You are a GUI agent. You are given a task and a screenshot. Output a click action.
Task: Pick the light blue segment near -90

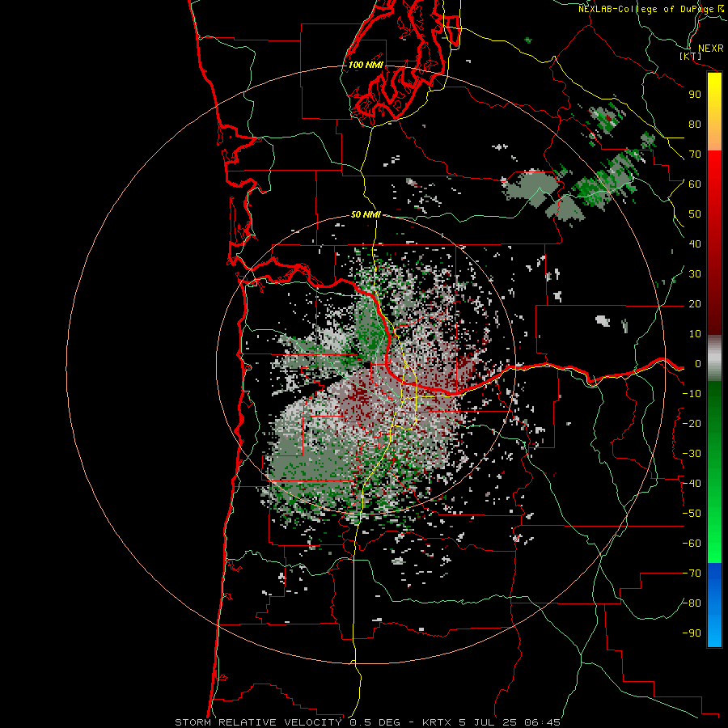click(x=714, y=632)
